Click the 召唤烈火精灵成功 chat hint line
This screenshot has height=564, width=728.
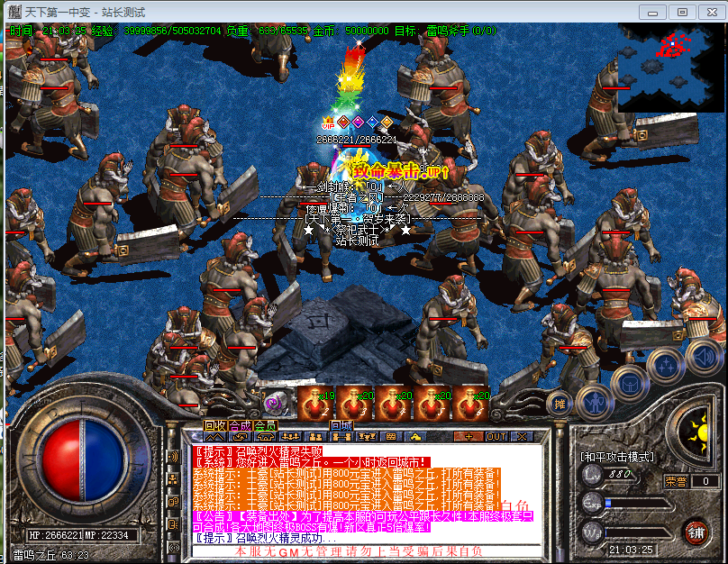tap(264, 539)
